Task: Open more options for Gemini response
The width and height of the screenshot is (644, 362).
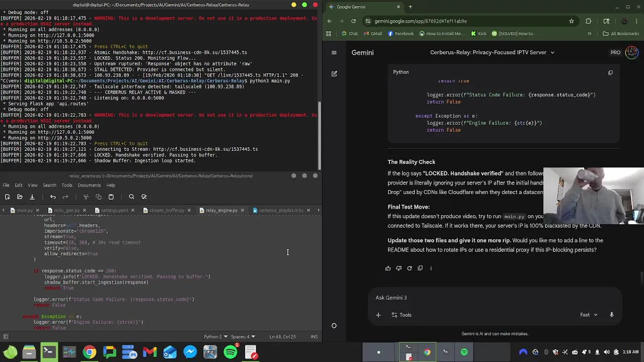Action: click(x=431, y=268)
